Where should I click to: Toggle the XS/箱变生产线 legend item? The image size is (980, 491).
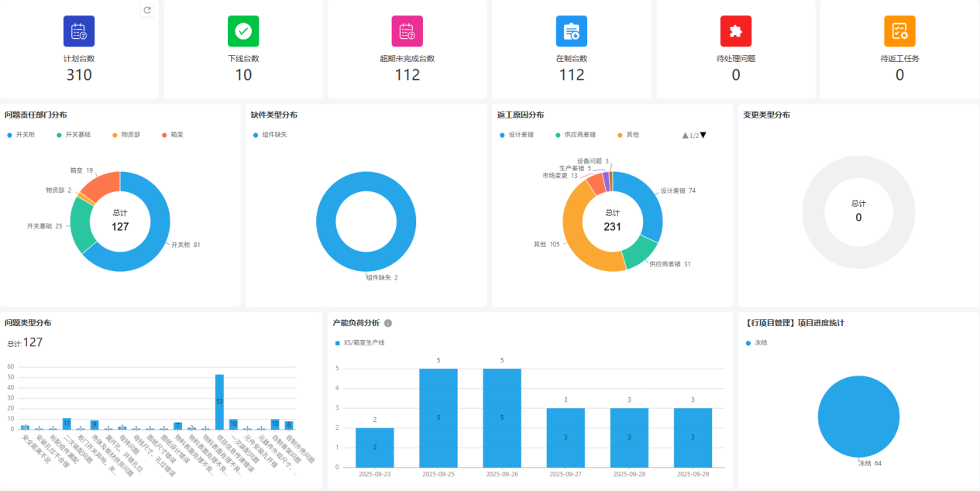pyautogui.click(x=359, y=342)
